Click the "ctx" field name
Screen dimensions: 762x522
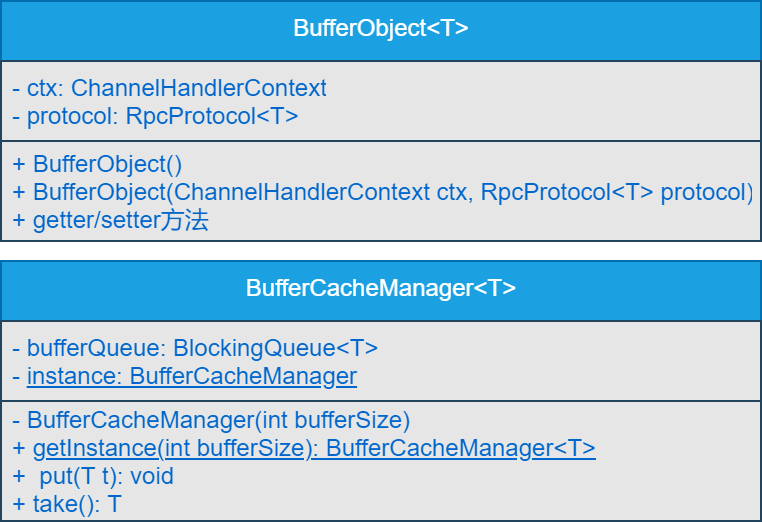point(44,88)
